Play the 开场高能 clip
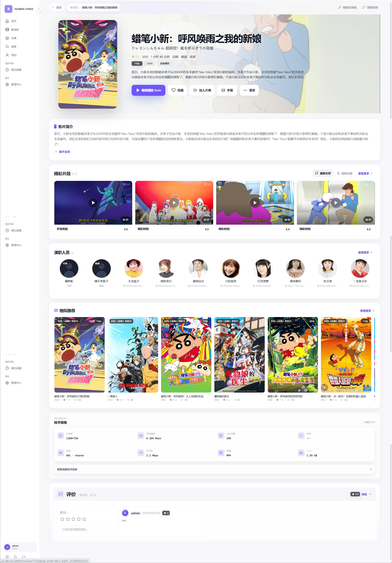Viewport: 392px width, 563px height. tap(93, 203)
